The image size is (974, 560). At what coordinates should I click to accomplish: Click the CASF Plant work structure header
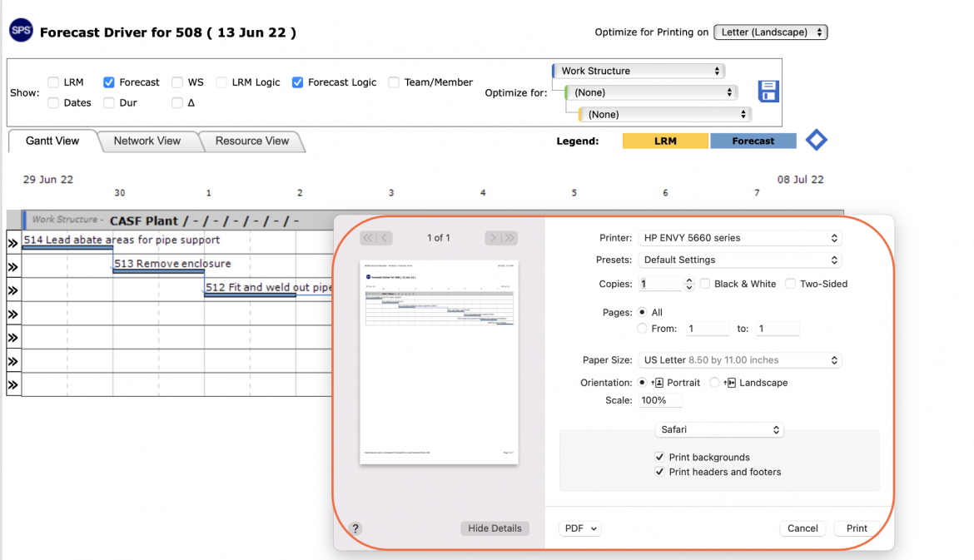tap(204, 221)
